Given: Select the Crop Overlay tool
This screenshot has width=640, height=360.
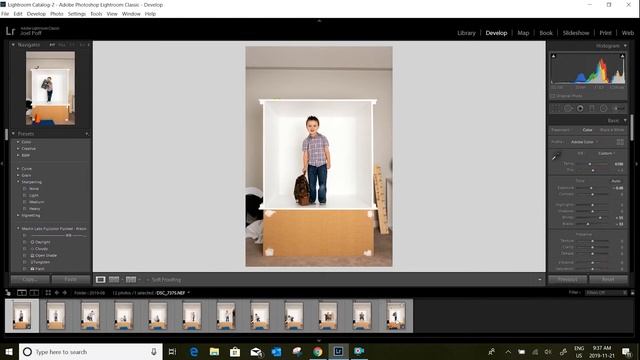Looking at the screenshot, I should coord(556,109).
